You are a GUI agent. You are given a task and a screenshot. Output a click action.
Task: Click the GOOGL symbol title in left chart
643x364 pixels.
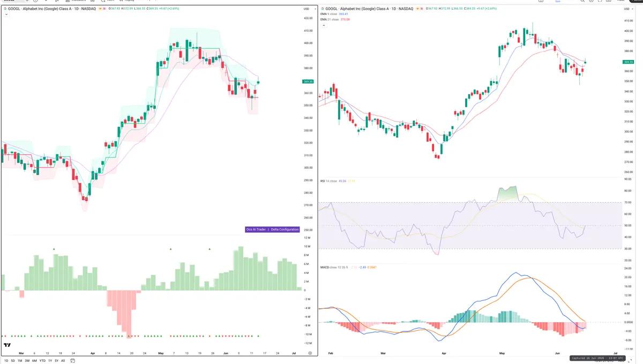click(52, 9)
